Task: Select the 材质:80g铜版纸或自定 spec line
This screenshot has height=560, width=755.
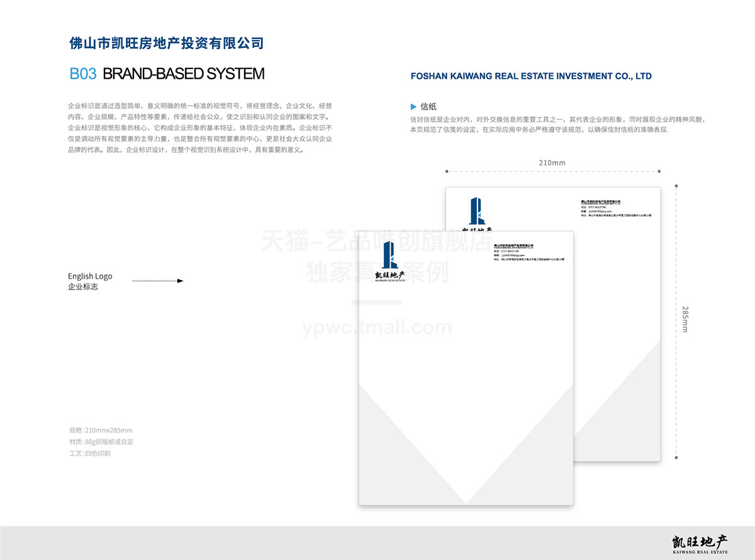Action: pyautogui.click(x=101, y=442)
